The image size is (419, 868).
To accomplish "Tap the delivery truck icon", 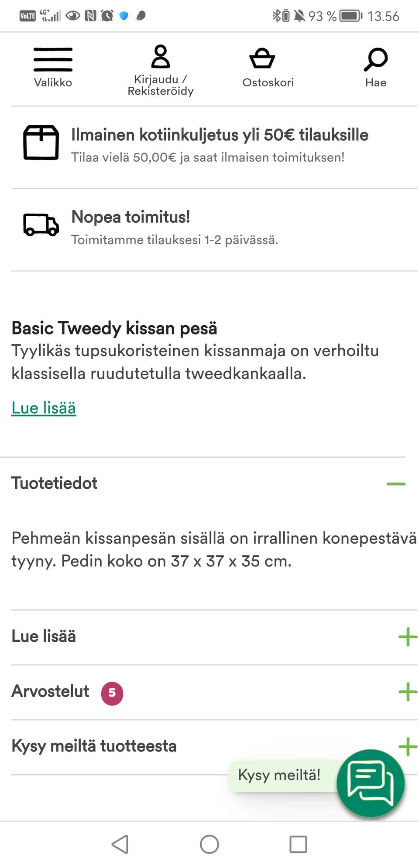I will click(x=41, y=225).
